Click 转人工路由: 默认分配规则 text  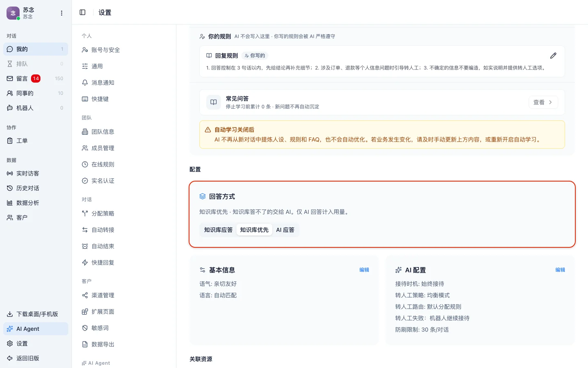(428, 307)
